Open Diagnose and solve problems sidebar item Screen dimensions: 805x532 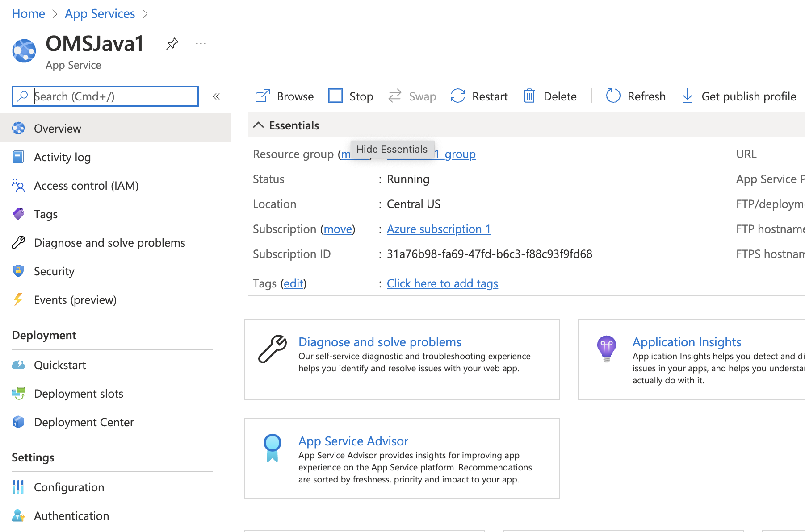click(x=115, y=243)
